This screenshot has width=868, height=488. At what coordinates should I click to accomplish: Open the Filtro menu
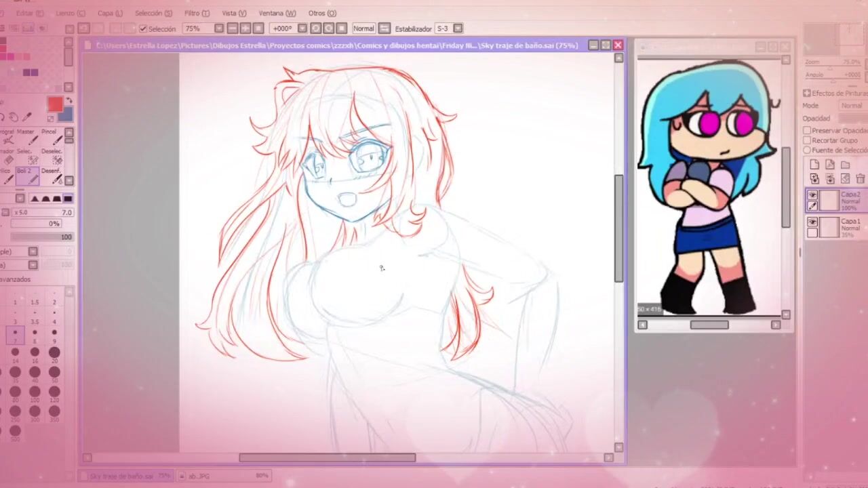point(196,13)
